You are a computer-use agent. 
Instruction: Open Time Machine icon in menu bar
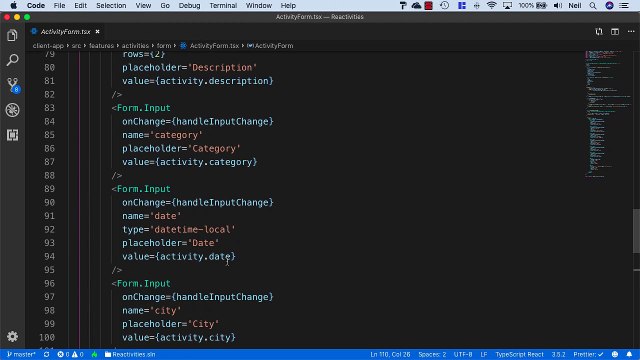[x=444, y=5]
